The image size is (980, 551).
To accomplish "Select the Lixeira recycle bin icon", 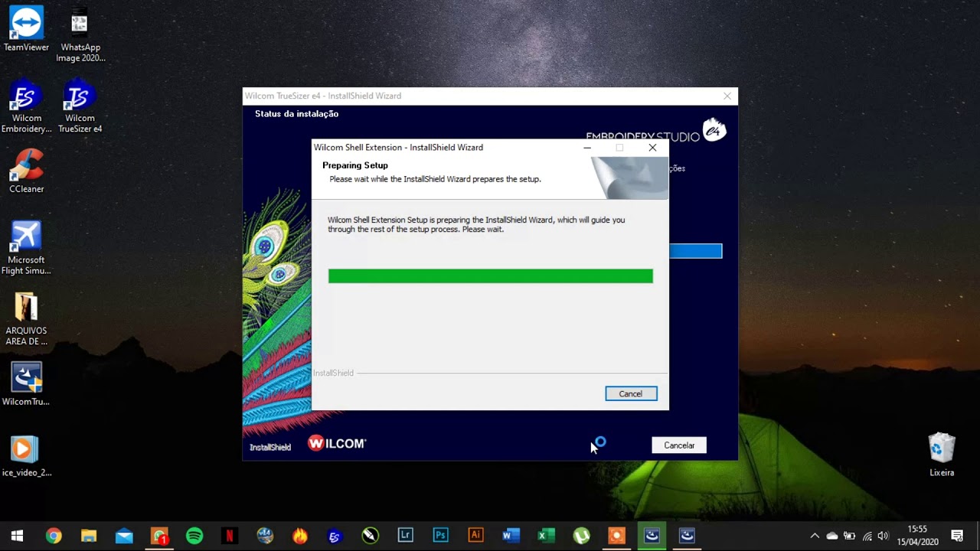I will click(x=942, y=455).
